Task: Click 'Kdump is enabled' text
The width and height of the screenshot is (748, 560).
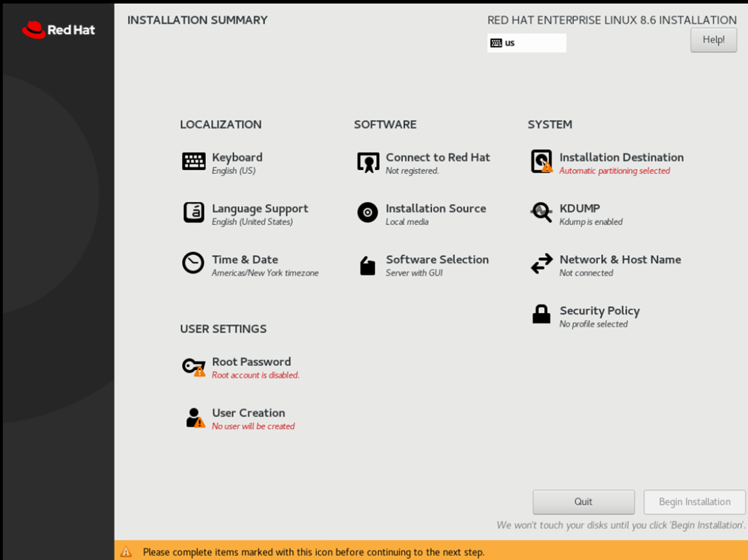Action: [x=591, y=222]
